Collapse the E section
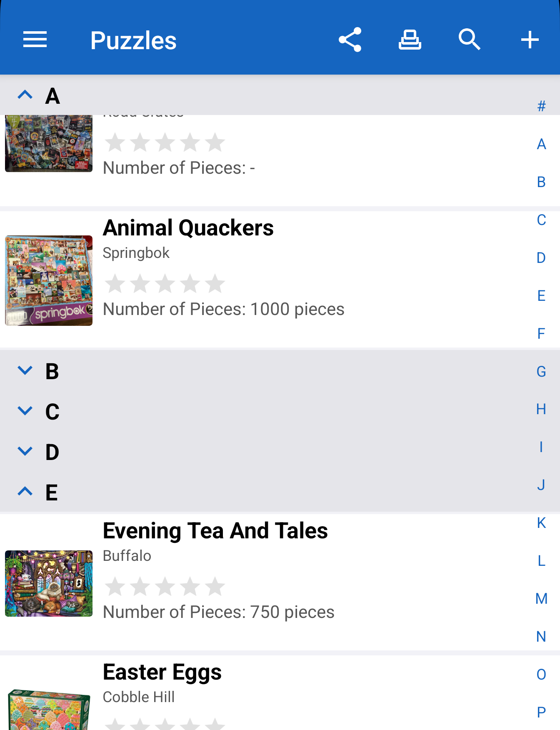This screenshot has height=730, width=560. [x=25, y=492]
